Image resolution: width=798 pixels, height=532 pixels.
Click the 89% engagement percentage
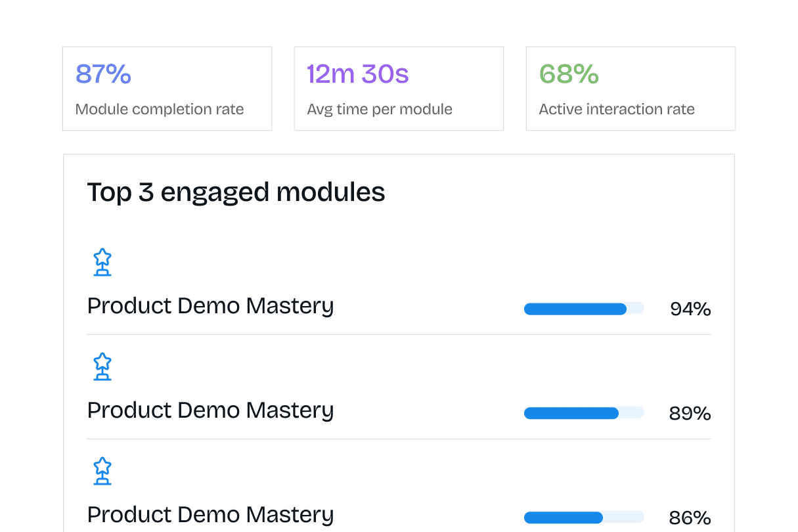coord(690,413)
